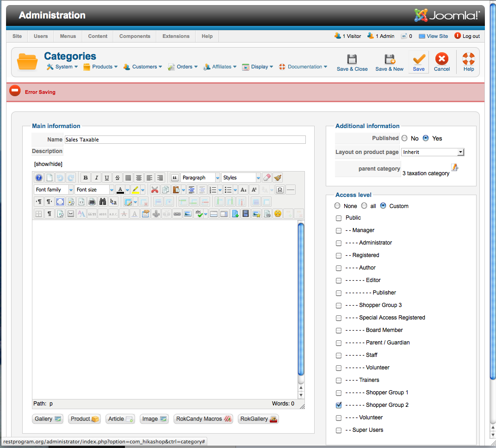Open the Extensions menu

pyautogui.click(x=176, y=36)
